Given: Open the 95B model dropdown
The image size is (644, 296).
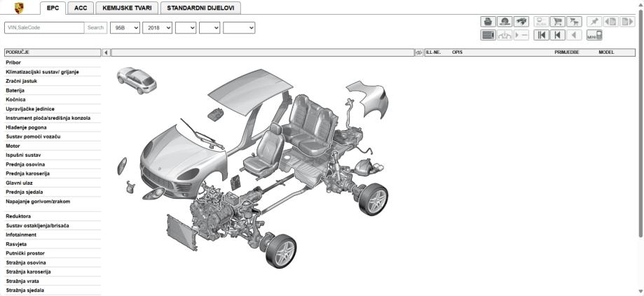Looking at the screenshot, I should tap(125, 28).
